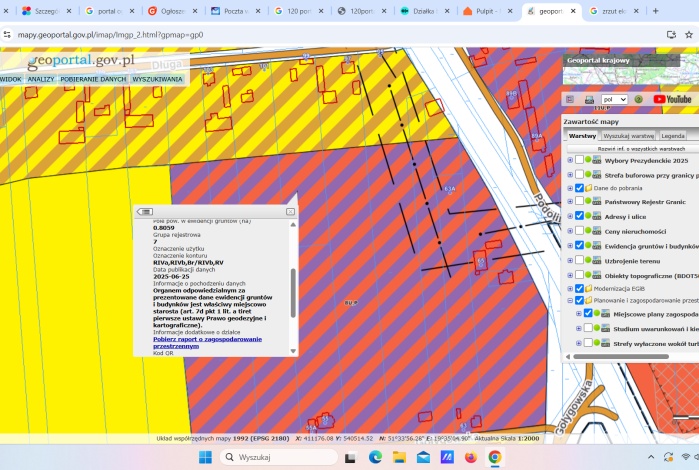Open the WYSZUKIWANIA menu
The width and height of the screenshot is (699, 470).
tap(157, 79)
